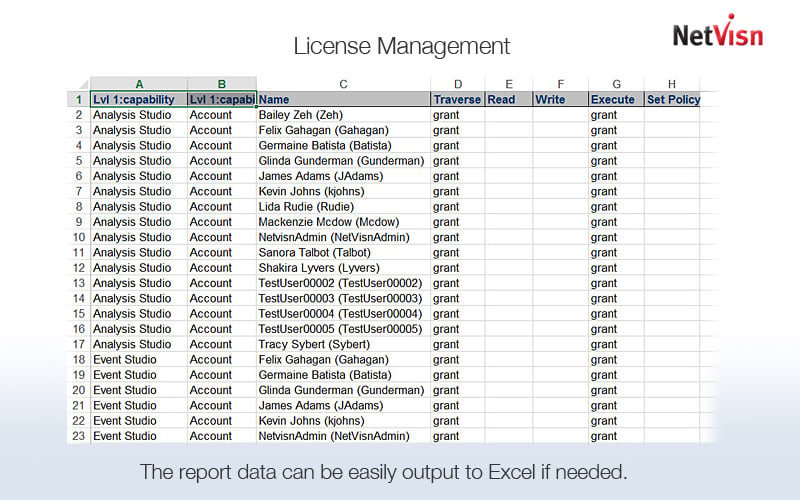Click the select-all corner of the spreadsheet
800x500 pixels.
point(77,84)
